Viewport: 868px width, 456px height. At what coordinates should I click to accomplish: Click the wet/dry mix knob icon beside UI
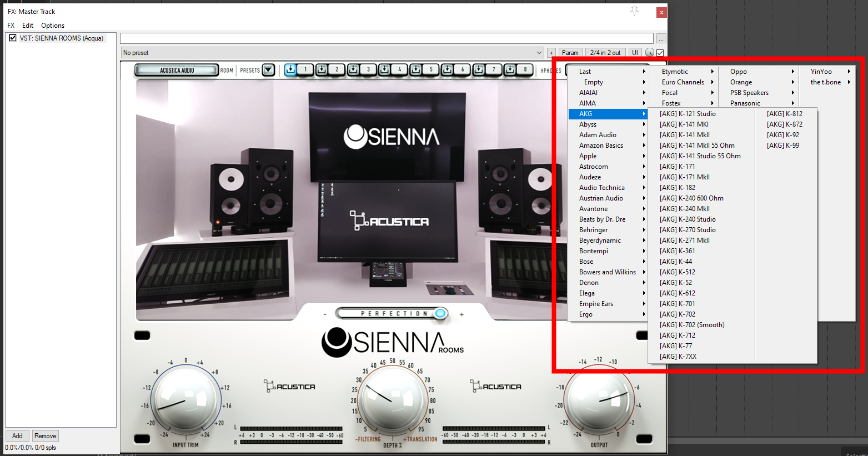tap(649, 53)
